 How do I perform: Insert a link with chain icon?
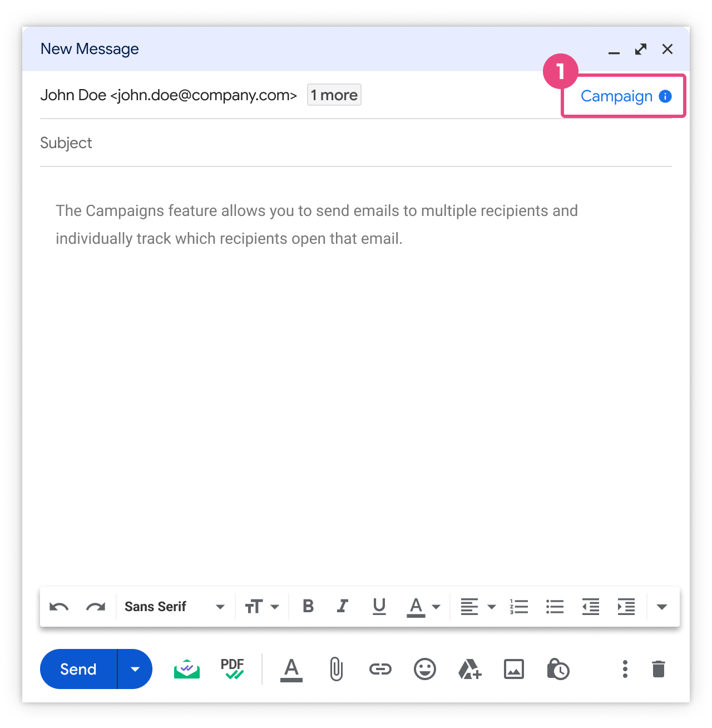coord(380,669)
